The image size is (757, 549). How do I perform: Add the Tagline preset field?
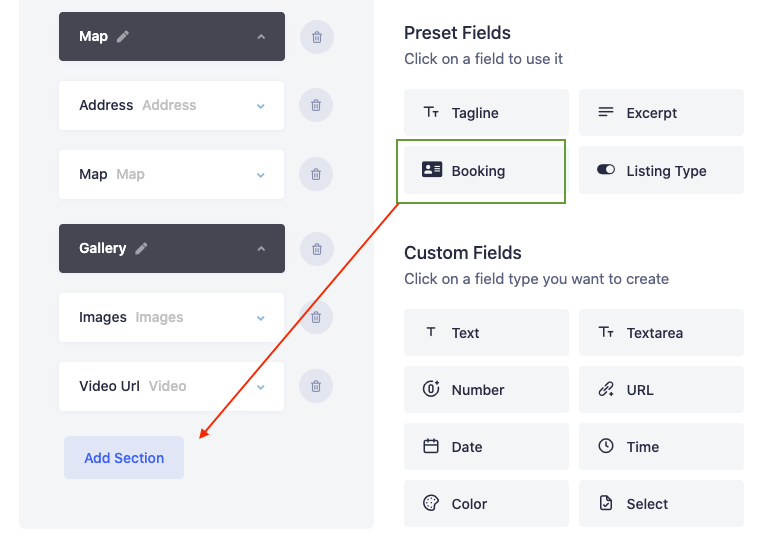pyautogui.click(x=486, y=113)
